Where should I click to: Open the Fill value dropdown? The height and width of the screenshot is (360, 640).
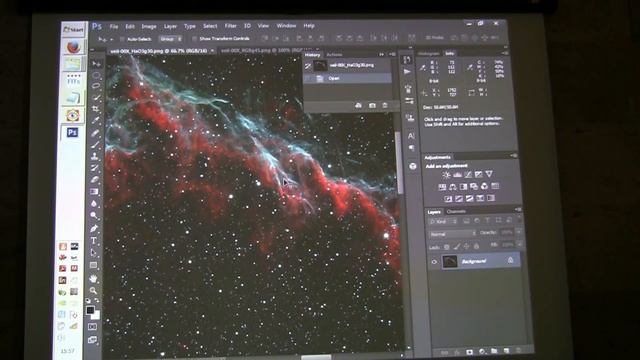519,244
